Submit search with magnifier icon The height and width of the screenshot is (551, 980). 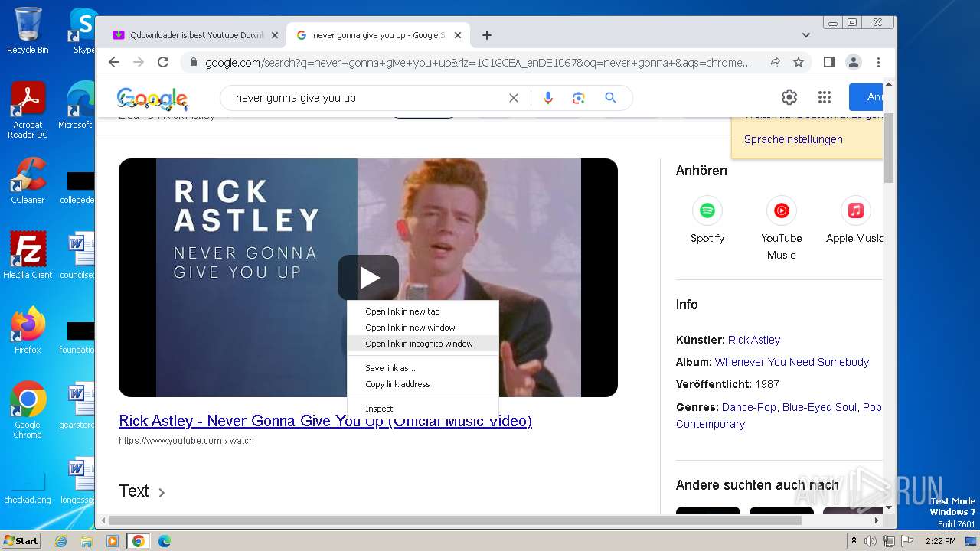point(610,98)
